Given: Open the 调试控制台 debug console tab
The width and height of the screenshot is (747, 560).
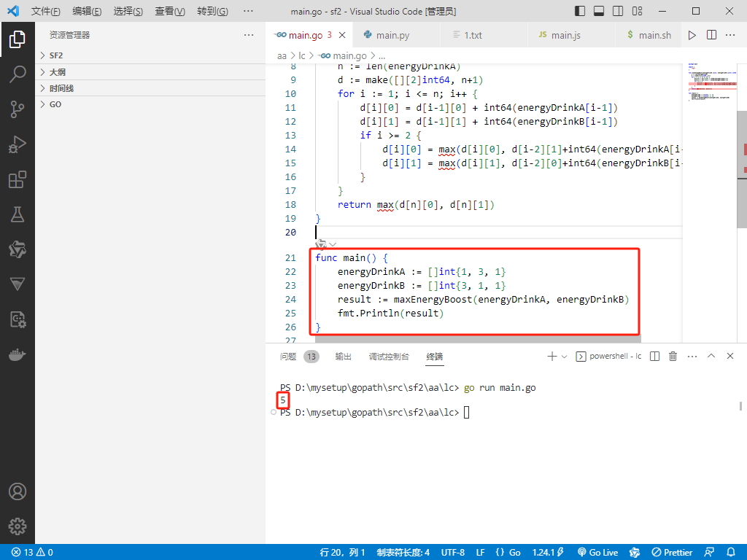Looking at the screenshot, I should [x=389, y=356].
